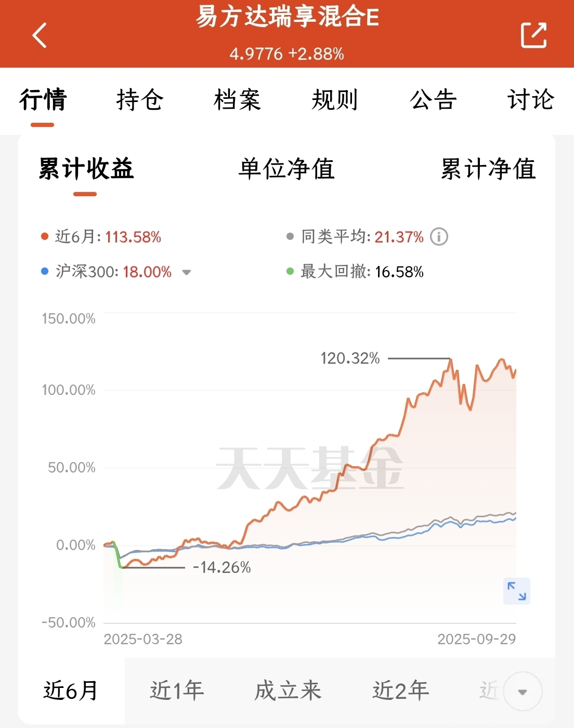Go to the 规则 tab

tap(335, 99)
